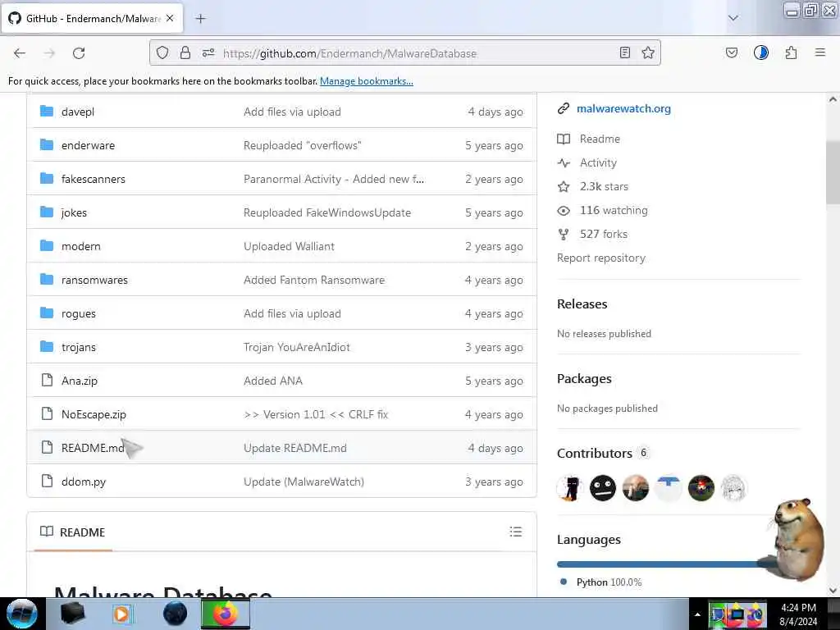Viewport: 840px width, 630px height.
Task: Bookmark this page with the star icon
Action: (648, 52)
